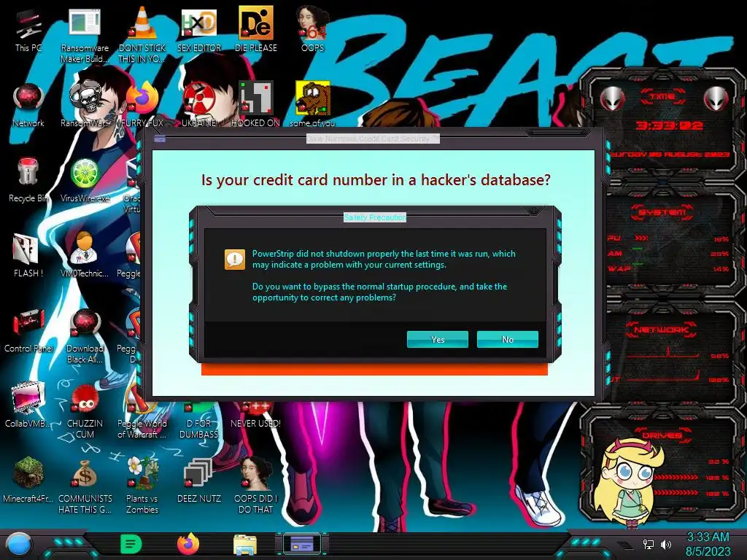
Task: Open File Explorer from the taskbar
Action: [x=245, y=545]
